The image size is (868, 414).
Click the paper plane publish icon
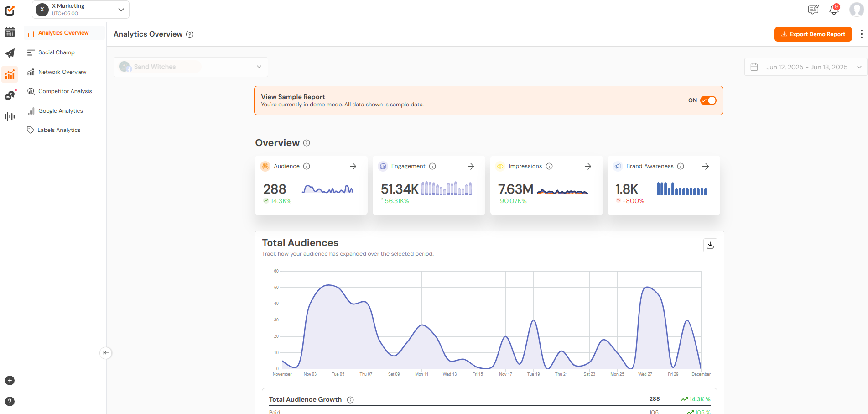(x=10, y=53)
